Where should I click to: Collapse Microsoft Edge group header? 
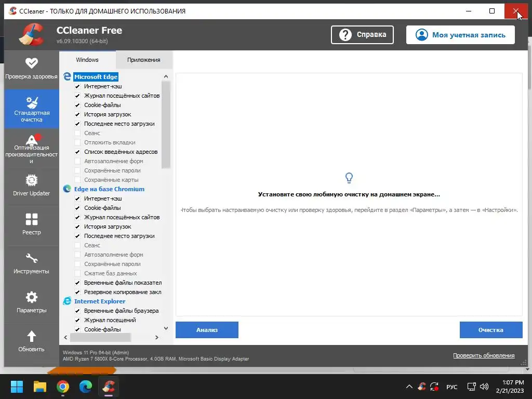(x=96, y=77)
